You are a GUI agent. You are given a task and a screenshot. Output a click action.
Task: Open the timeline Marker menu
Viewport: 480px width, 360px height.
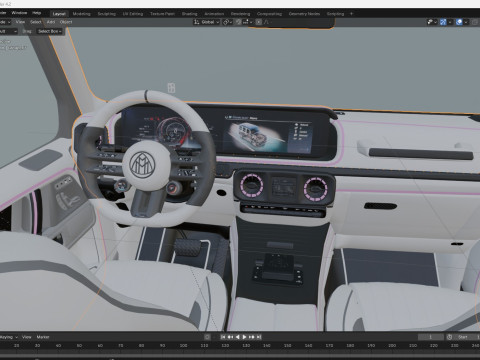[43, 337]
